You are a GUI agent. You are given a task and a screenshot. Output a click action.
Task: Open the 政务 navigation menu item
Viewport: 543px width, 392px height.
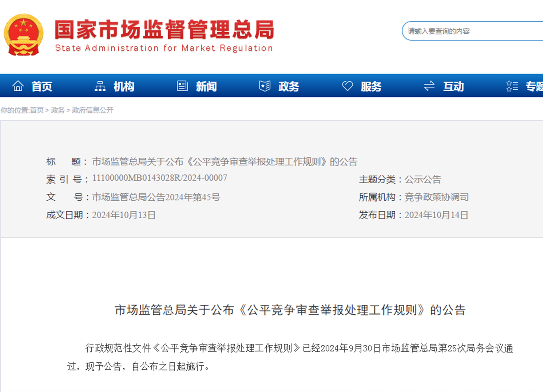pos(289,86)
